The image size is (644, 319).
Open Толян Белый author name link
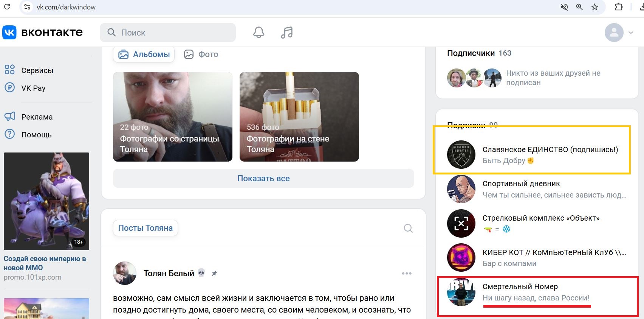tap(169, 273)
